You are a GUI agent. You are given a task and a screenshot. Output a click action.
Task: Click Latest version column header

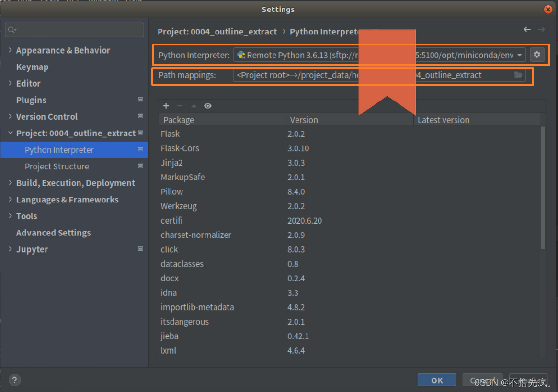[x=477, y=120]
